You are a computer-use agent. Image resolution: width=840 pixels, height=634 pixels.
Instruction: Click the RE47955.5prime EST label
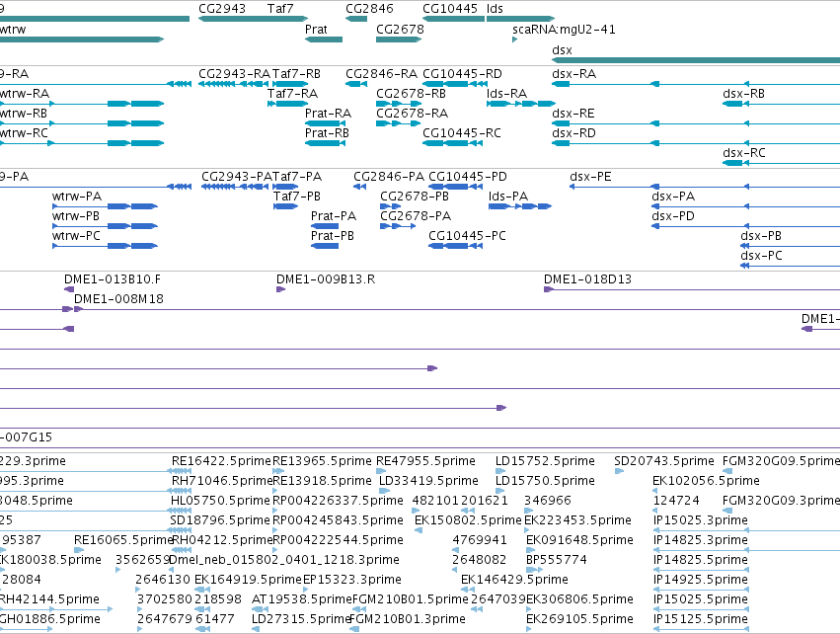click(425, 461)
